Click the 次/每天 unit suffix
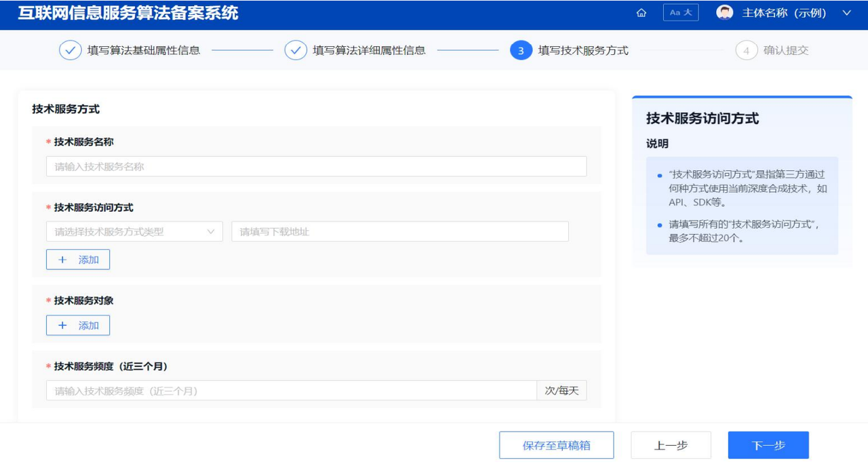 click(x=562, y=390)
